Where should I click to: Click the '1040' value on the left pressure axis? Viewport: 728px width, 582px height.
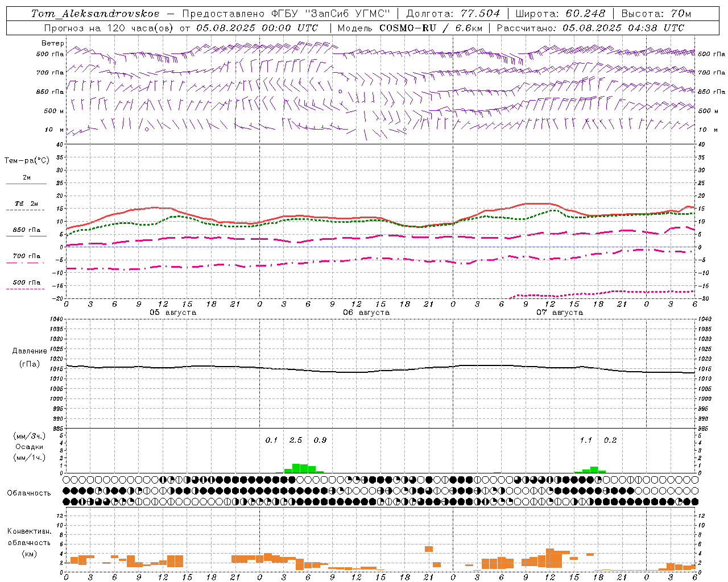[57, 319]
